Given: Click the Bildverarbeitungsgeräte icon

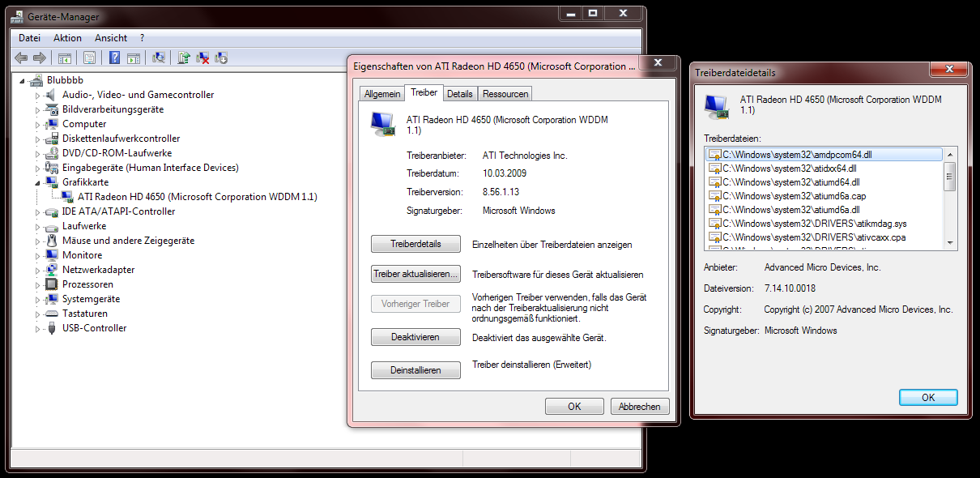Looking at the screenshot, I should coord(52,109).
